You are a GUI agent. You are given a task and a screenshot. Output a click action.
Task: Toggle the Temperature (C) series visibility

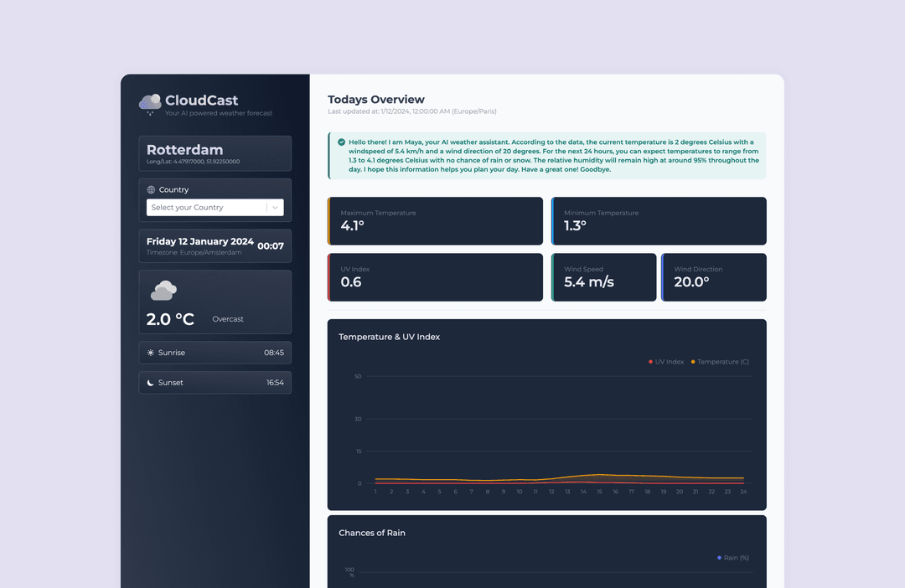tap(725, 362)
